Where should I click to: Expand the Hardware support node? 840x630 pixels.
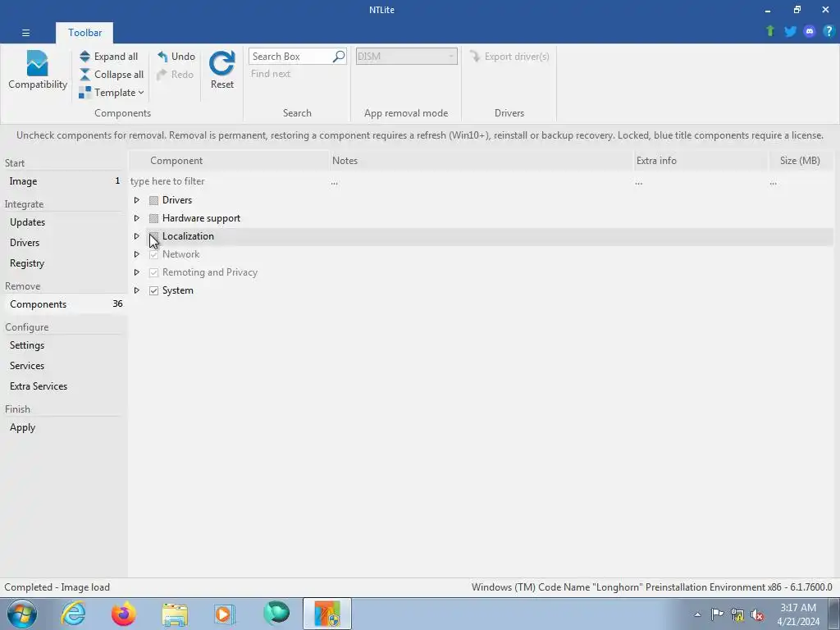click(137, 218)
